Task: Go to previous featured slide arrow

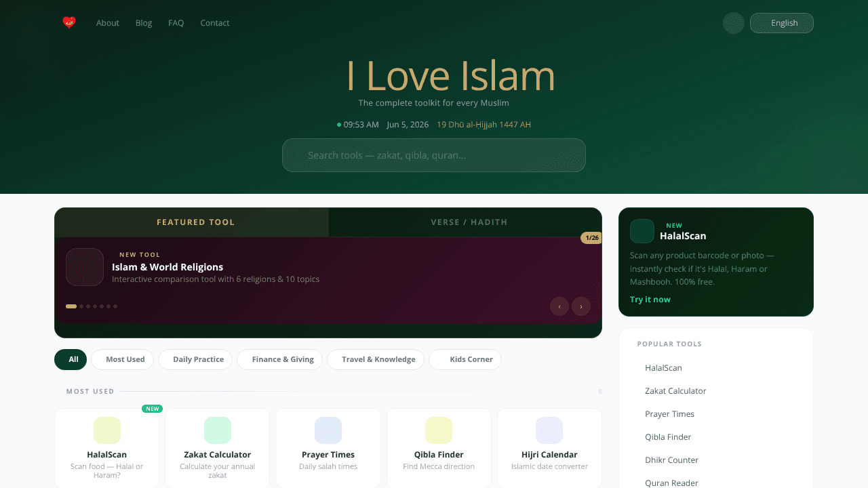Action: 559,306
